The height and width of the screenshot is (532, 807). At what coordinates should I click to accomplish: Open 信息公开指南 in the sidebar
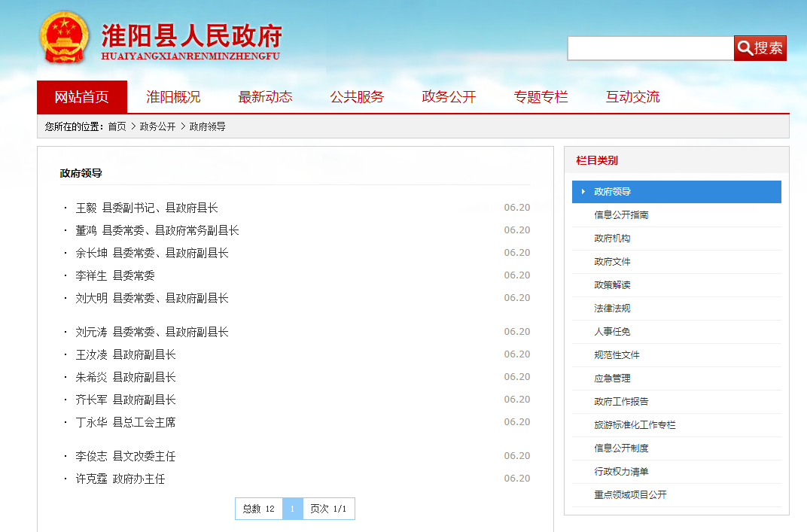(621, 215)
